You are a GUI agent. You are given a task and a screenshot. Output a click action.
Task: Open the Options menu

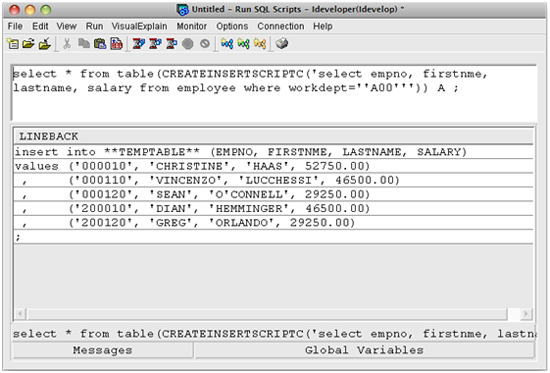[232, 26]
